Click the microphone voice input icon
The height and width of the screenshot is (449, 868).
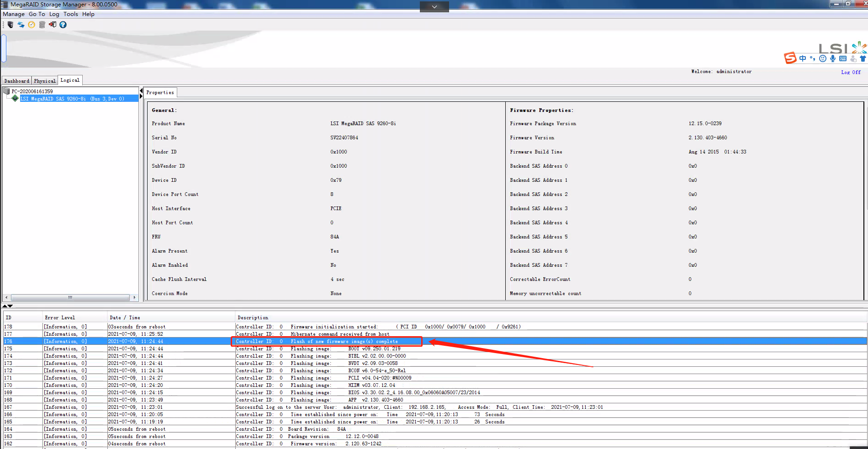[x=833, y=58]
